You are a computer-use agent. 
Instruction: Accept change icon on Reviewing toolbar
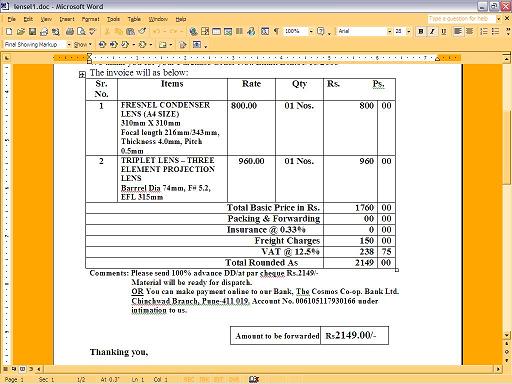[x=125, y=44]
